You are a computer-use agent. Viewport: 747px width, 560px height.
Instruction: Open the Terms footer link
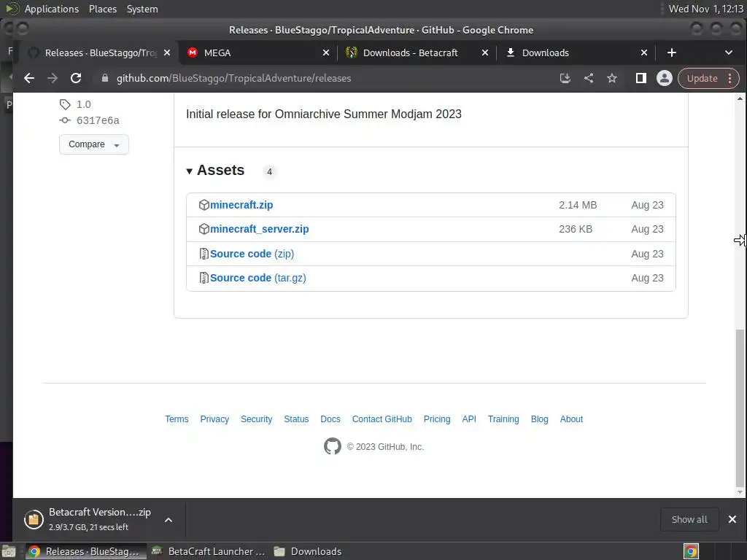pos(177,419)
